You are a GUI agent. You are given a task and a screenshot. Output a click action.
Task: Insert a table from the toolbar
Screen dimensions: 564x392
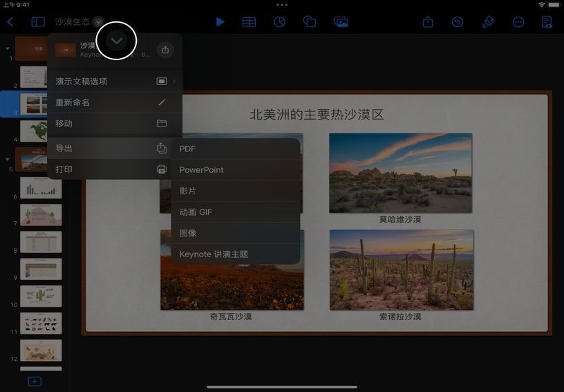(x=249, y=22)
